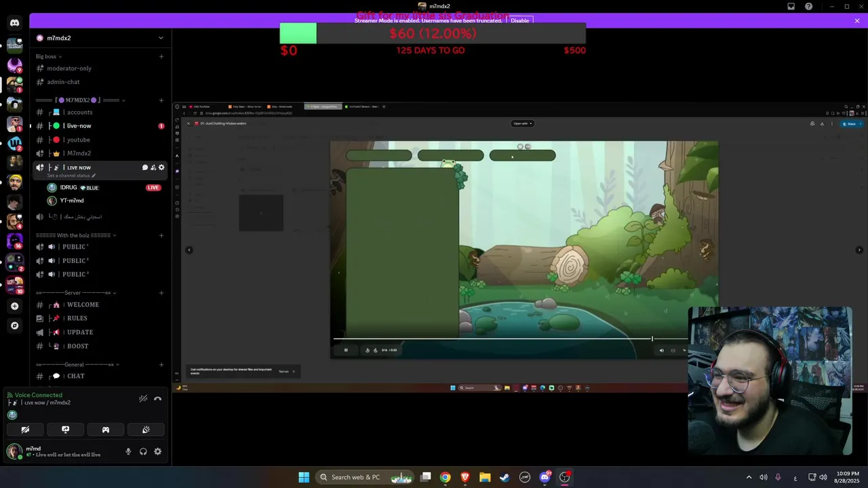Show hidden system tray icons
868x488 pixels.
(x=749, y=477)
